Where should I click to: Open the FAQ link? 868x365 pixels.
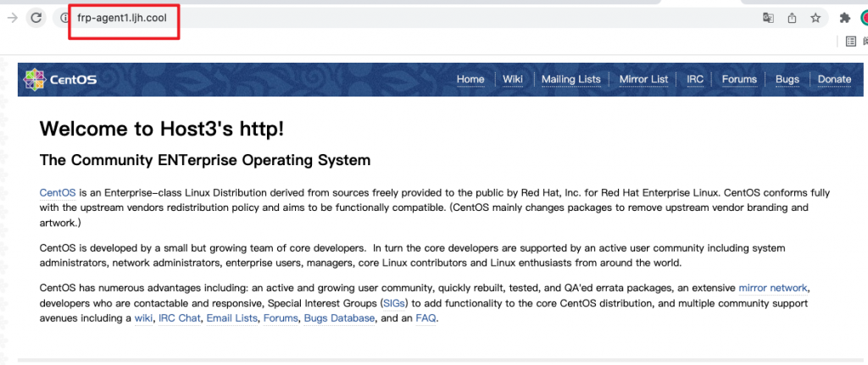[426, 318]
